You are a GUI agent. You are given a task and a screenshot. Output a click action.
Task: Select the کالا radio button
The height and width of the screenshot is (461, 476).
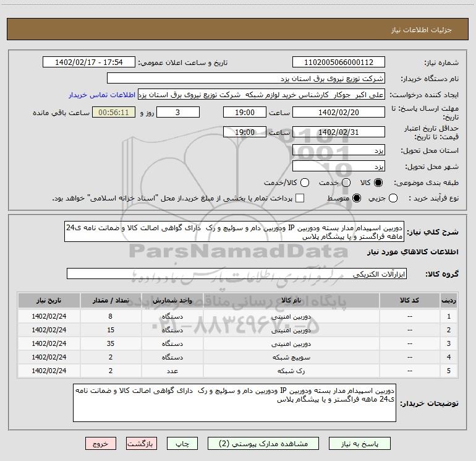[x=378, y=183]
